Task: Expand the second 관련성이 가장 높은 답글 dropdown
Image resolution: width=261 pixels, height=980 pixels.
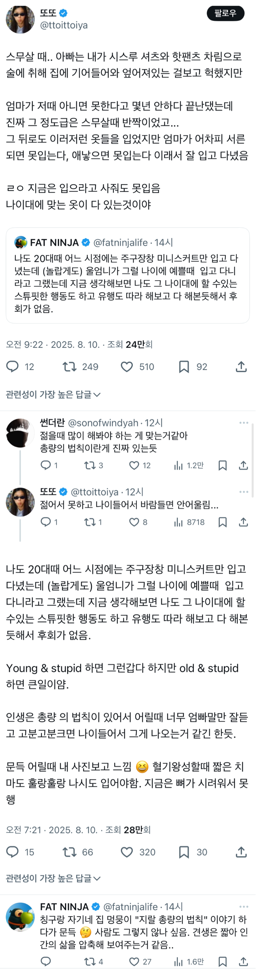Action: click(53, 878)
